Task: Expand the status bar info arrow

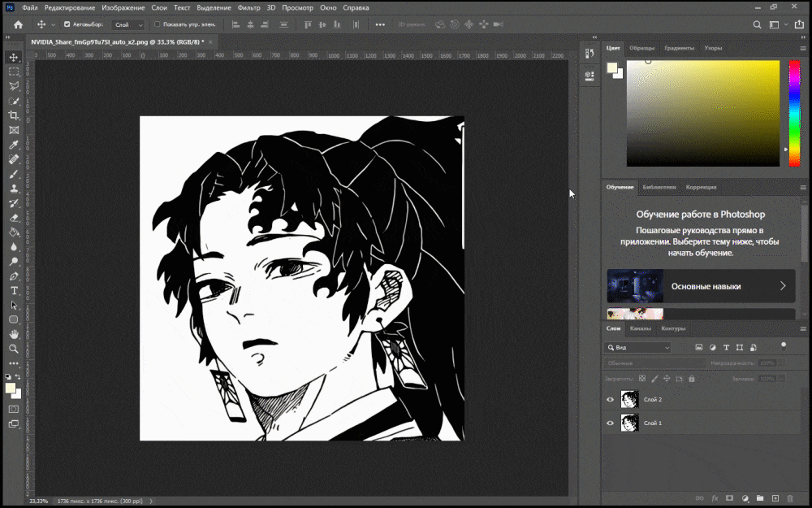Action: (x=151, y=501)
